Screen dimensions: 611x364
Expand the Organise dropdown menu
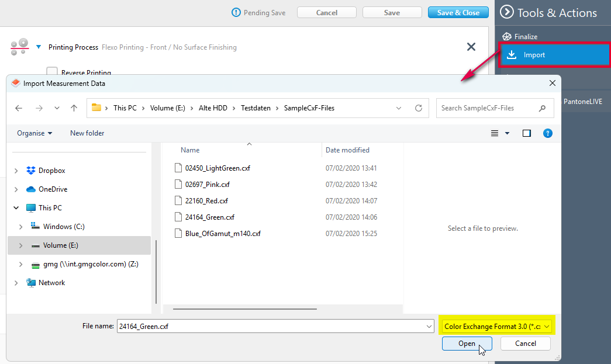(34, 133)
